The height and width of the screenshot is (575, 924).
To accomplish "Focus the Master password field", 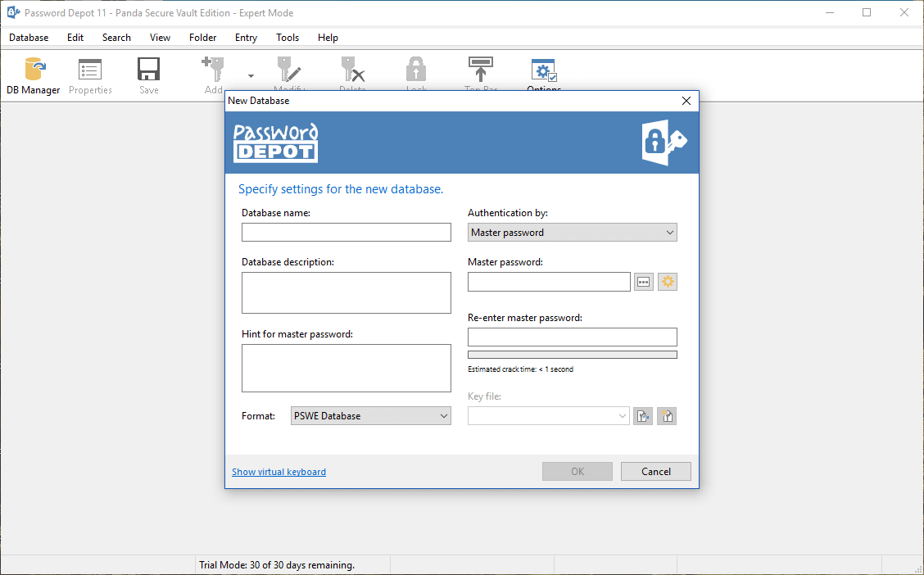I will (x=549, y=282).
